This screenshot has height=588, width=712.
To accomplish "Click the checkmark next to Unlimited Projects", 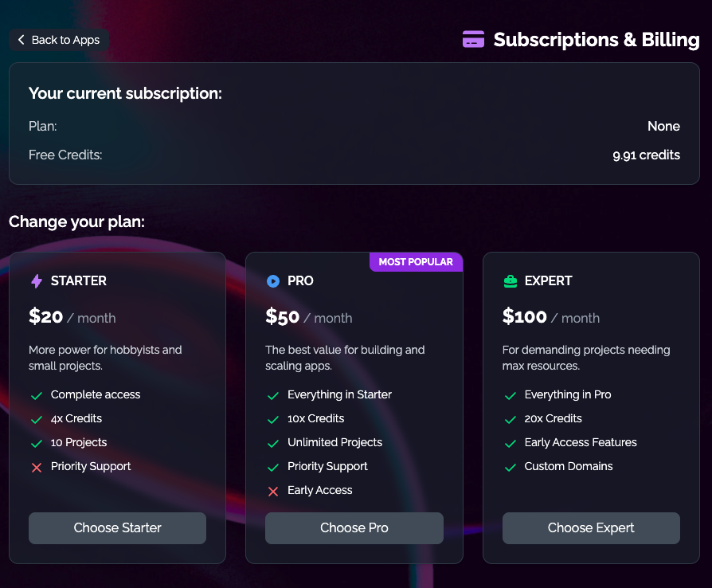I will tap(273, 443).
